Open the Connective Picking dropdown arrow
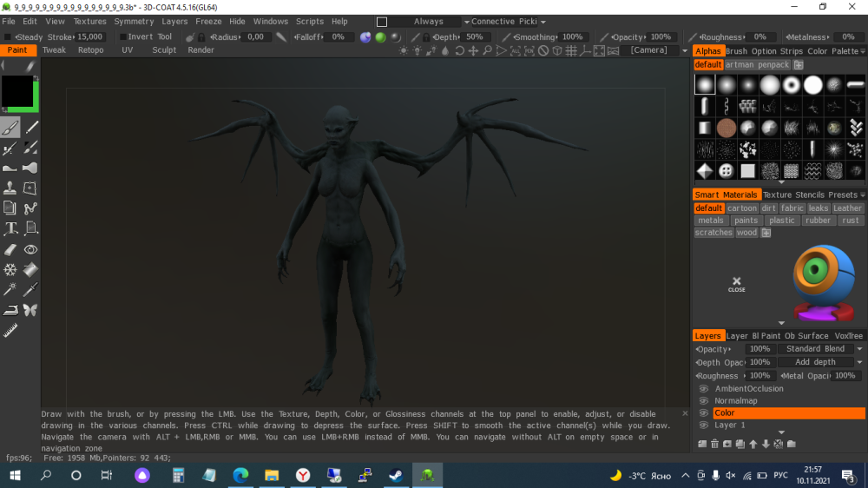 (x=543, y=22)
